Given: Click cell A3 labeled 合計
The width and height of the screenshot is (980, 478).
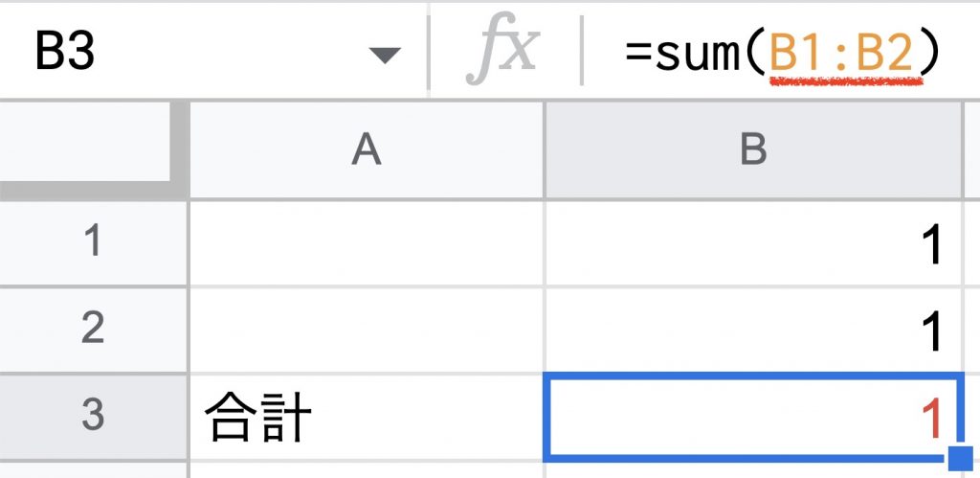Looking at the screenshot, I should [x=367, y=416].
